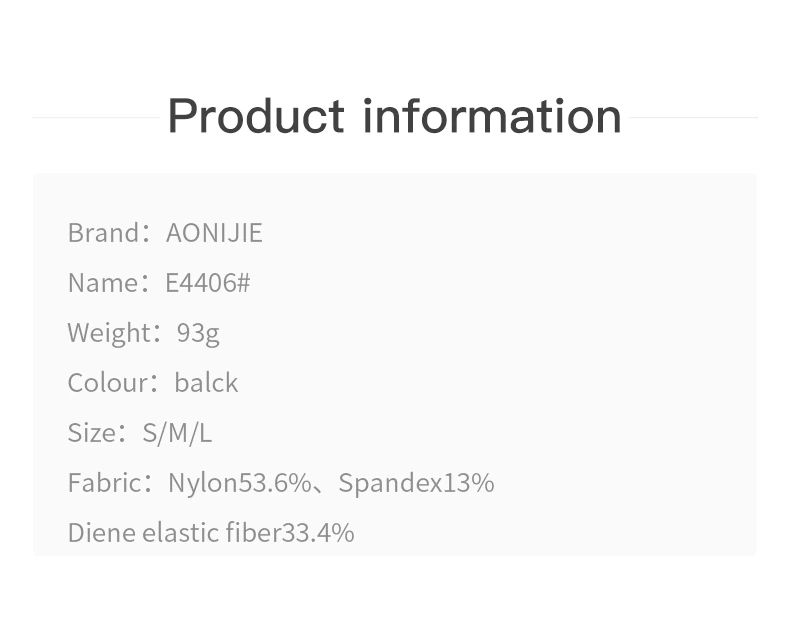Select the balck colour value
Image resolution: width=790 pixels, height=624 pixels.
206,383
